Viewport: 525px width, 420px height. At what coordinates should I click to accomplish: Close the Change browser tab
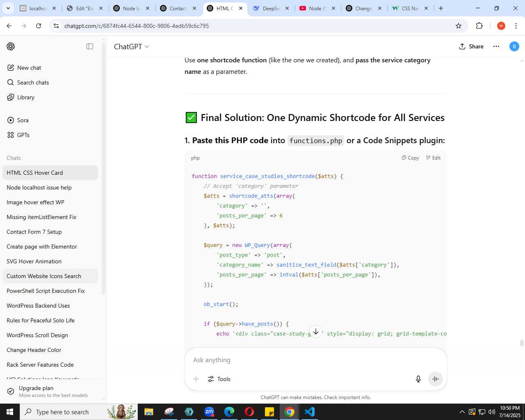pos(380,8)
